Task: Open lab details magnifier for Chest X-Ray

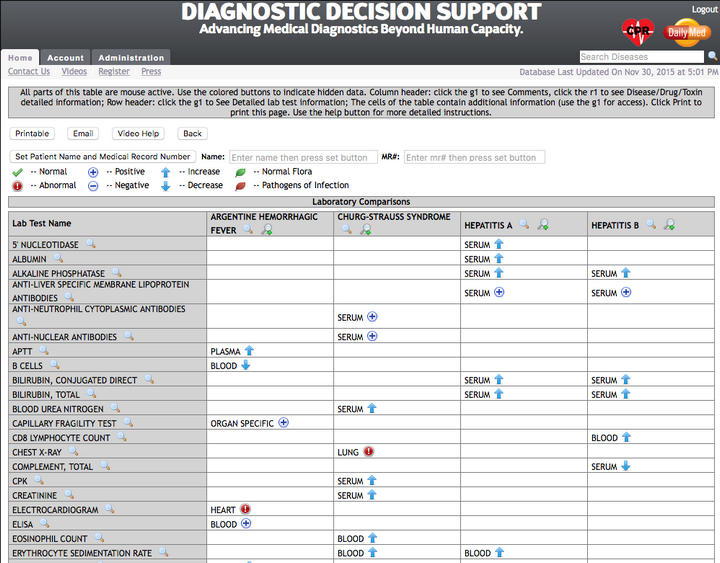Action: tap(73, 451)
